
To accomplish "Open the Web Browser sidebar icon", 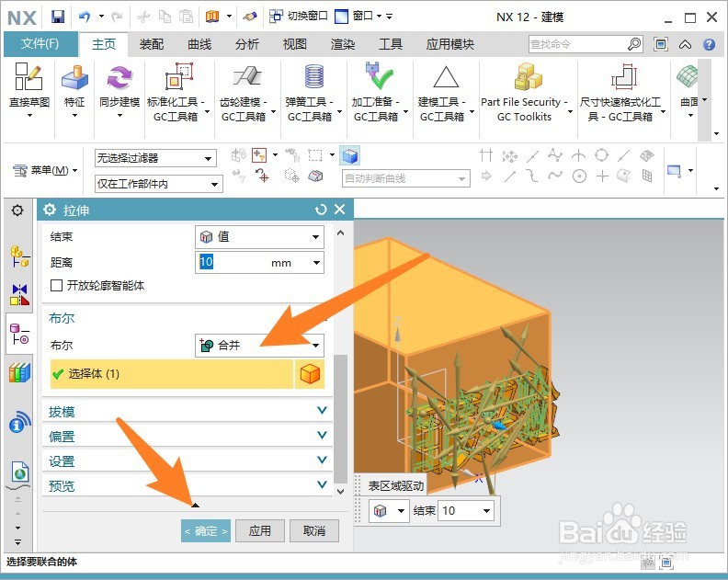I will (x=19, y=472).
